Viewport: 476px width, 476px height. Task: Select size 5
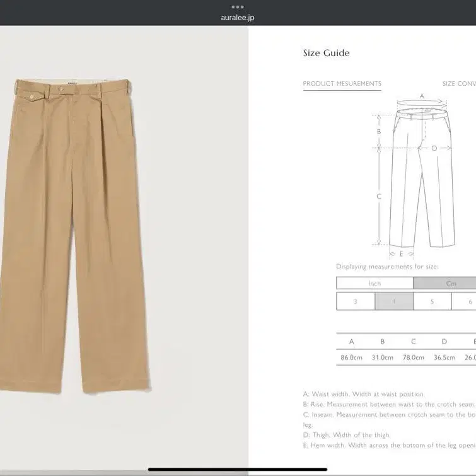(432, 301)
